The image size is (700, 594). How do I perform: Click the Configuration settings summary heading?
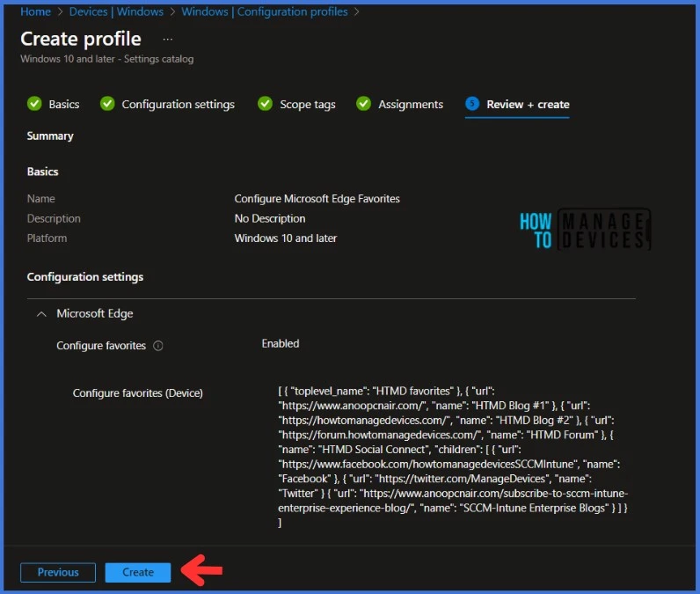[85, 277]
